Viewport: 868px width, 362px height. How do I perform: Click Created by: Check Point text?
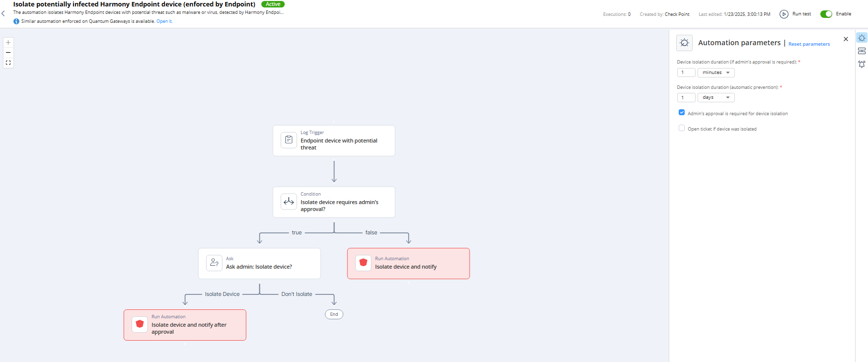(x=664, y=14)
